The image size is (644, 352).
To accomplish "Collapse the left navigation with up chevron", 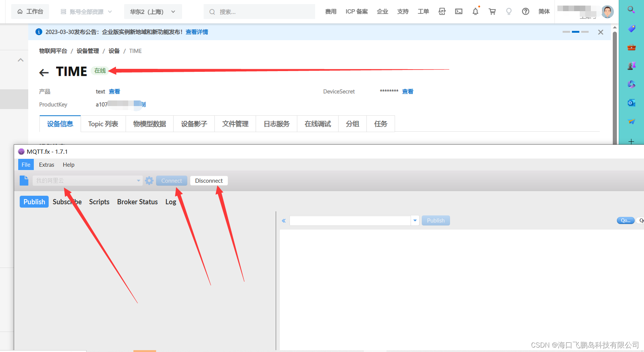I will coord(21,60).
